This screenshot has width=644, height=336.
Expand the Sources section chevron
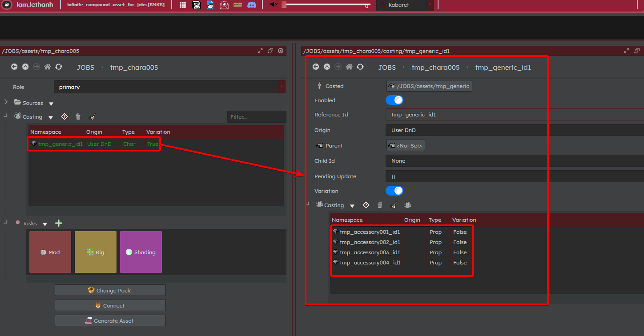pos(6,102)
